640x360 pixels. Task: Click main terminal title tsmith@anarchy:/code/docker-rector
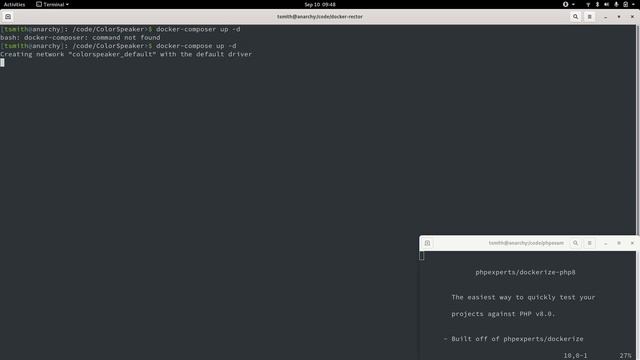320,17
